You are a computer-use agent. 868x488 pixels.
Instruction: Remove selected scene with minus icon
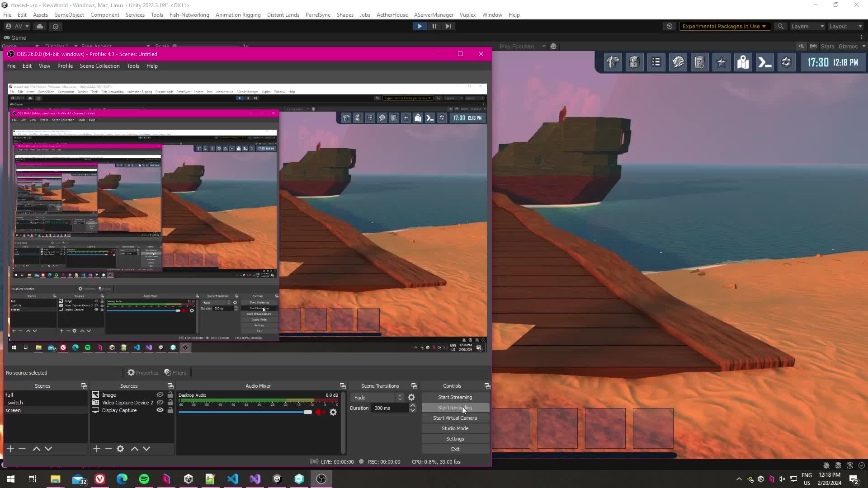(22, 449)
